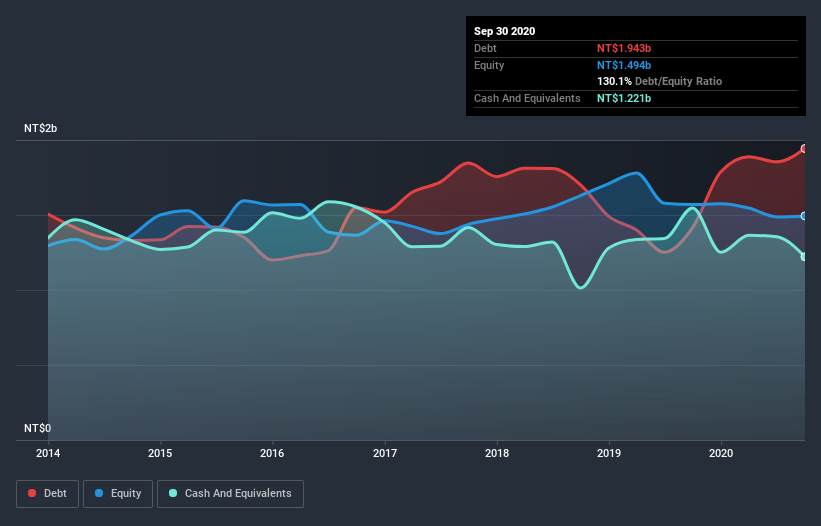
Task: Toggle the Debt series legend button
Action: tap(47, 494)
